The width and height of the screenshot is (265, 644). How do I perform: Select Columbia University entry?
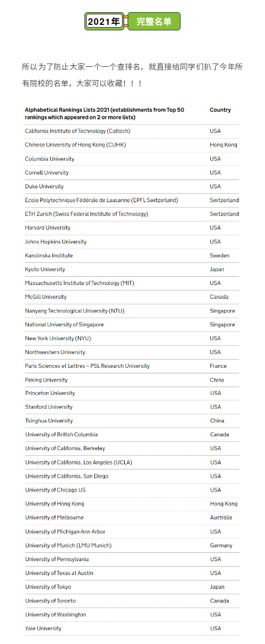tap(49, 159)
